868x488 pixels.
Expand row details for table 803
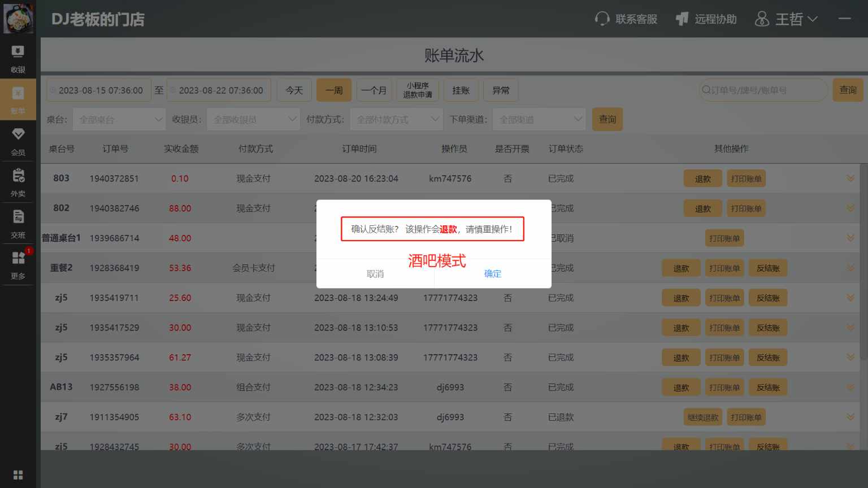click(x=850, y=178)
